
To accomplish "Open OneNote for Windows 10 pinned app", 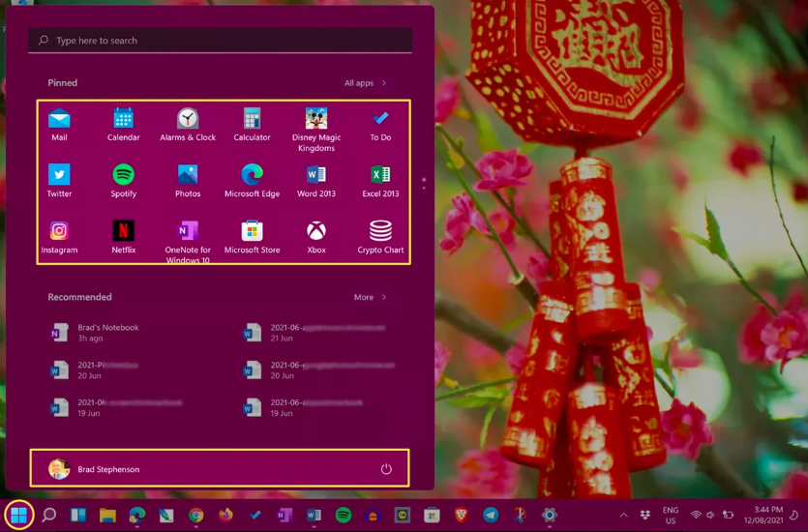I will click(x=188, y=242).
